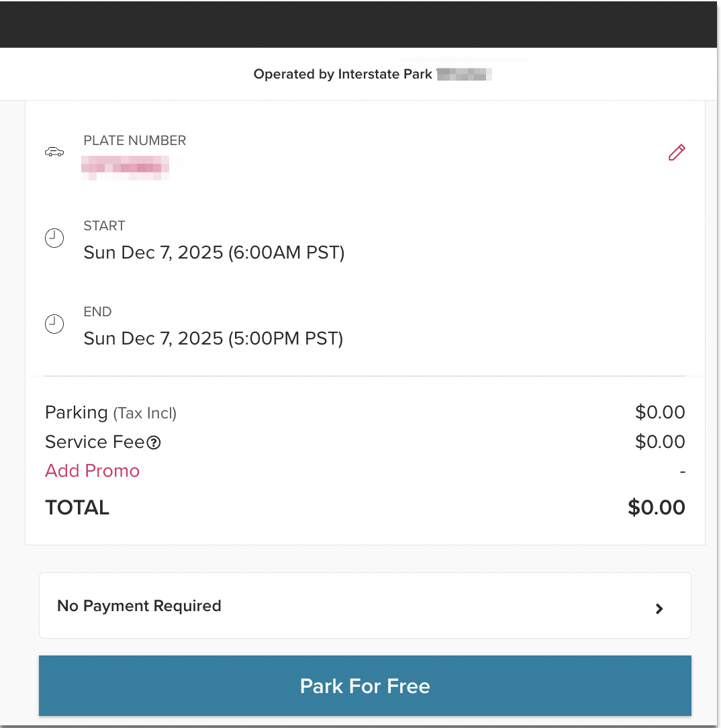Tap the edit pencil in the reservation card
Image resolution: width=721 pixels, height=728 pixels.
click(676, 152)
